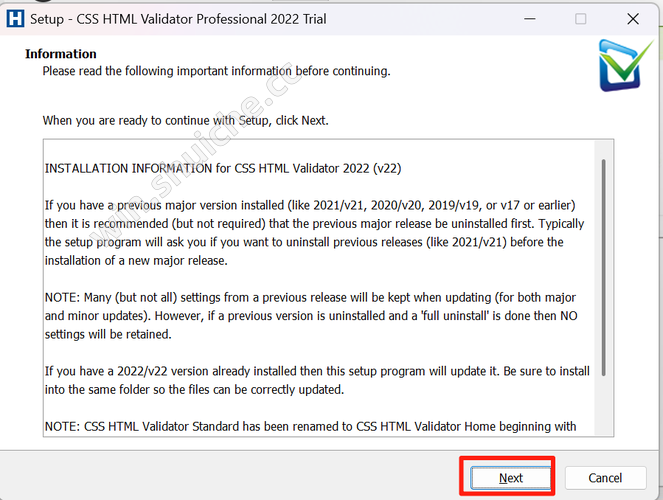
Task: Minimize the Setup window
Action: (530, 19)
